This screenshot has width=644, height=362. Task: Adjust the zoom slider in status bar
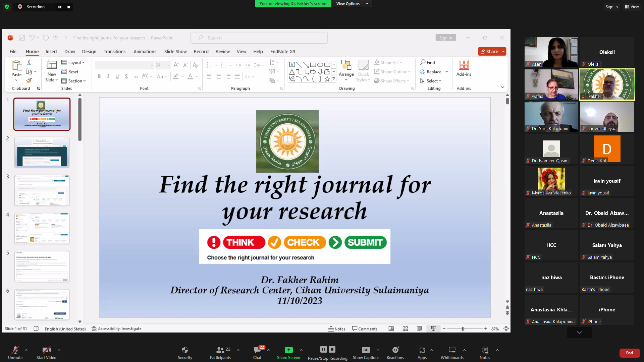tap(463, 329)
